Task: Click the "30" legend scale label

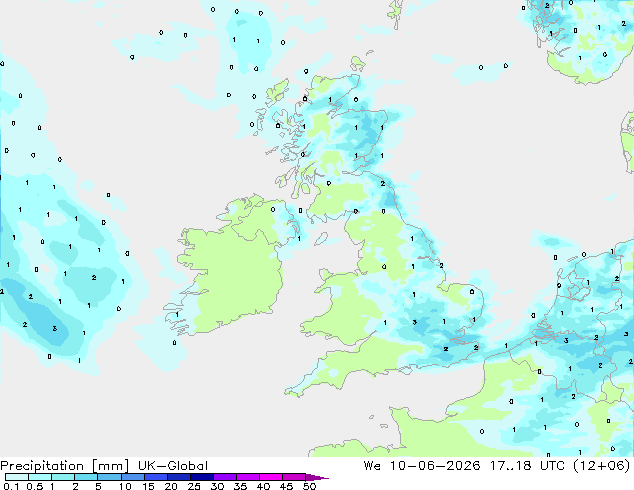Action: pyautogui.click(x=217, y=486)
